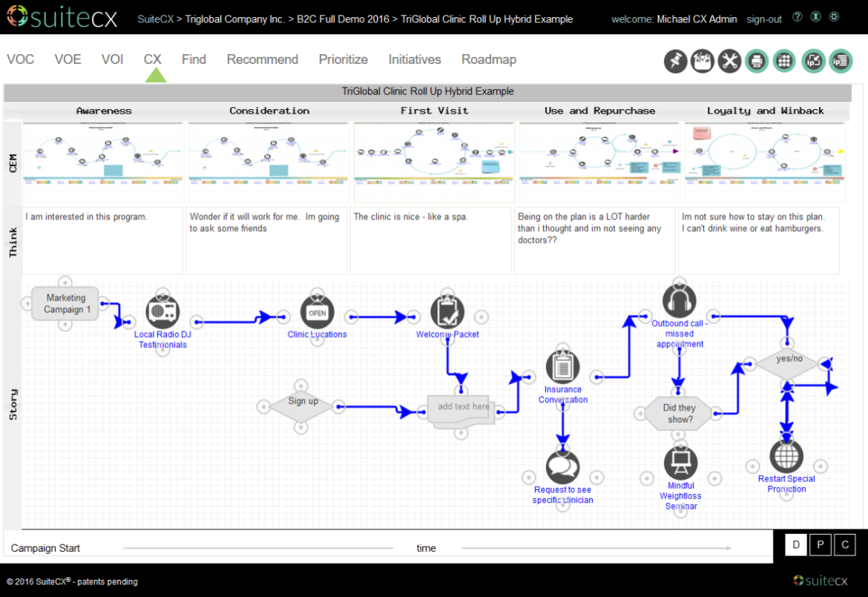868x597 pixels.
Task: Switch to the VOC tab
Action: [21, 59]
